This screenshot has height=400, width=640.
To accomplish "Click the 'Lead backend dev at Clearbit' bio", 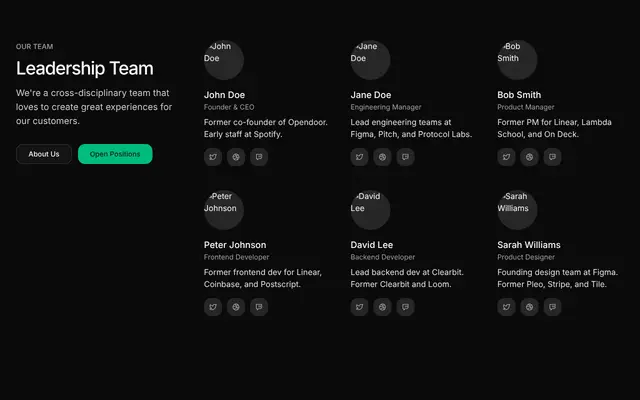I will click(x=407, y=278).
